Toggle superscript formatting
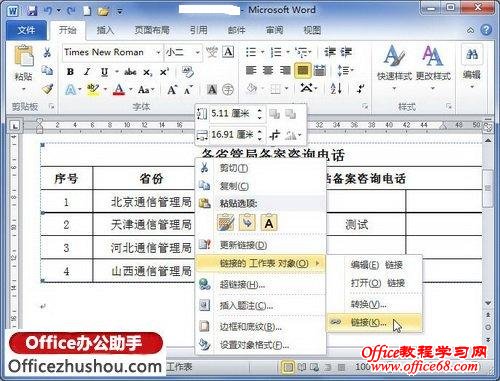 tap(164, 72)
